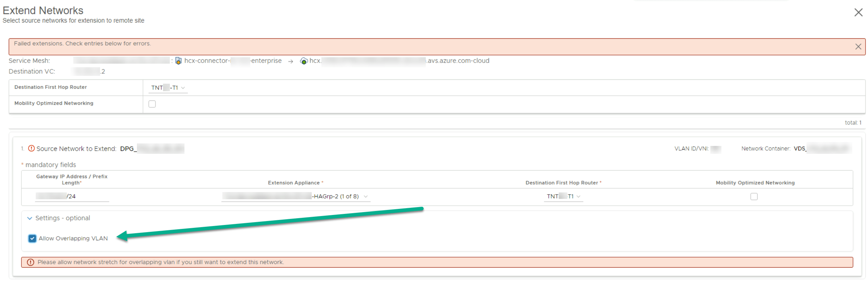Click the hcx-connector enterprise site icon
The height and width of the screenshot is (284, 868).
[x=178, y=61]
